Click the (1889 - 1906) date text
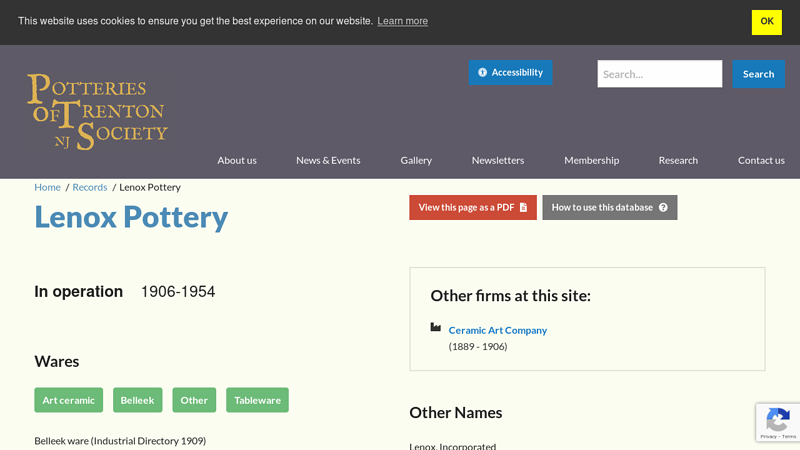The image size is (800, 450). (478, 346)
